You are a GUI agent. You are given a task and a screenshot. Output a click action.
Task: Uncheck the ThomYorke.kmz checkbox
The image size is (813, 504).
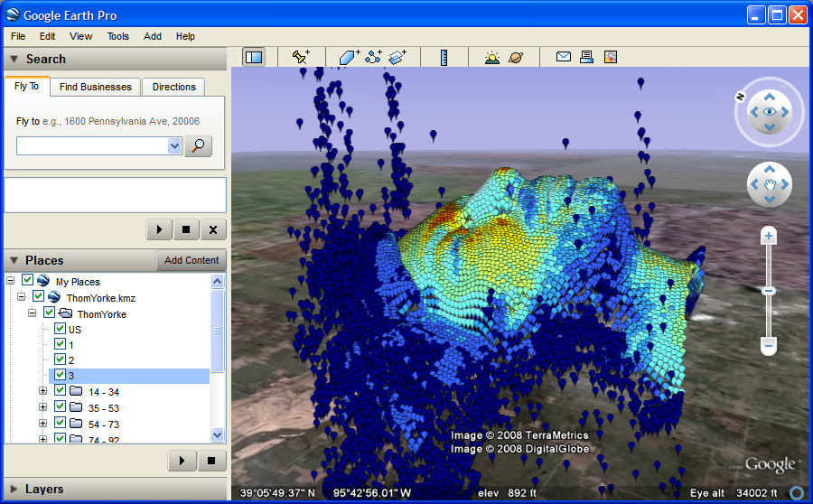(x=38, y=296)
